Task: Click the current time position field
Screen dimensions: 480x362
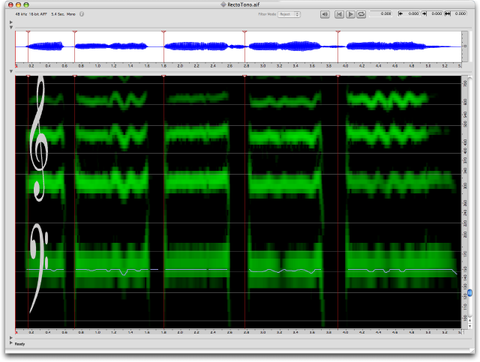Action: (382, 14)
